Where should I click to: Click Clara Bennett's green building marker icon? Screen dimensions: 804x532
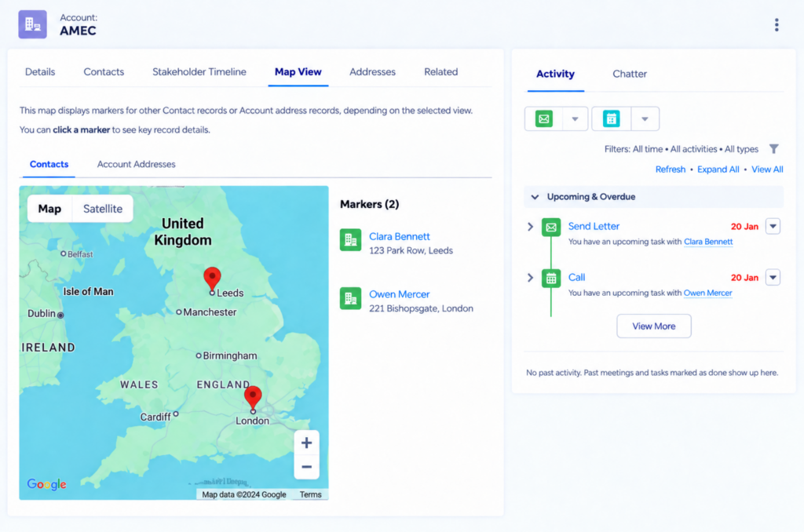pos(350,240)
